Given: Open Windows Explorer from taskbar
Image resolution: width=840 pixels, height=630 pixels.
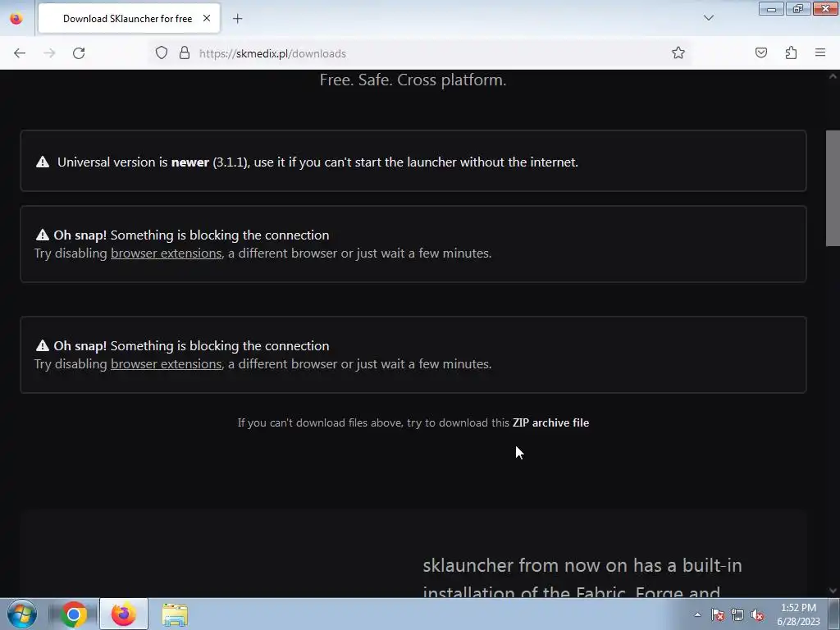Looking at the screenshot, I should pyautogui.click(x=175, y=614).
